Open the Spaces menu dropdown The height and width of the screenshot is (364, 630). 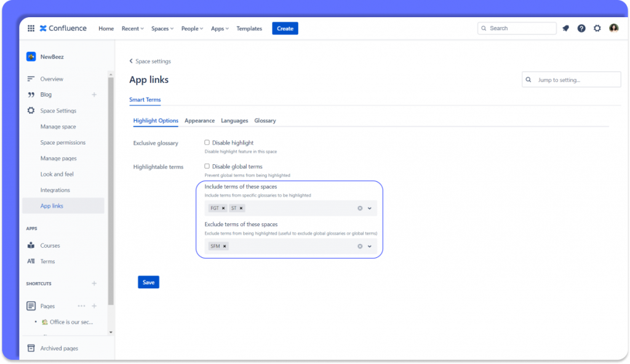162,28
